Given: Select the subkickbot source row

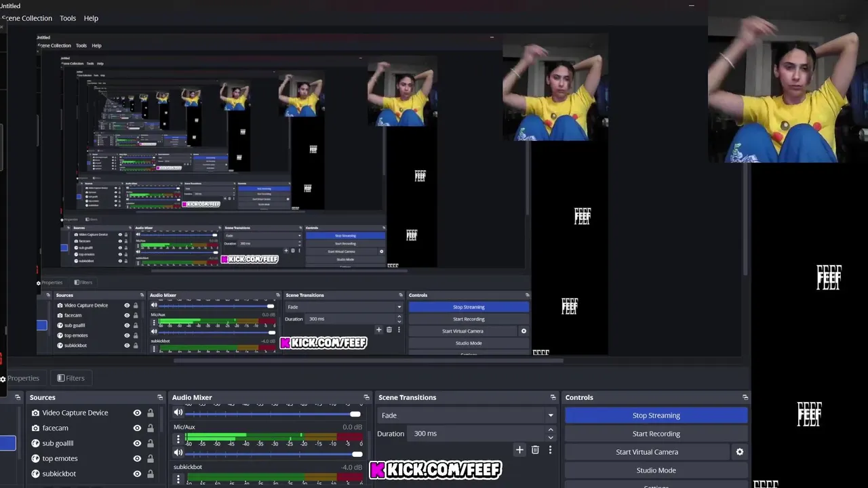Looking at the screenshot, I should coord(92,474).
